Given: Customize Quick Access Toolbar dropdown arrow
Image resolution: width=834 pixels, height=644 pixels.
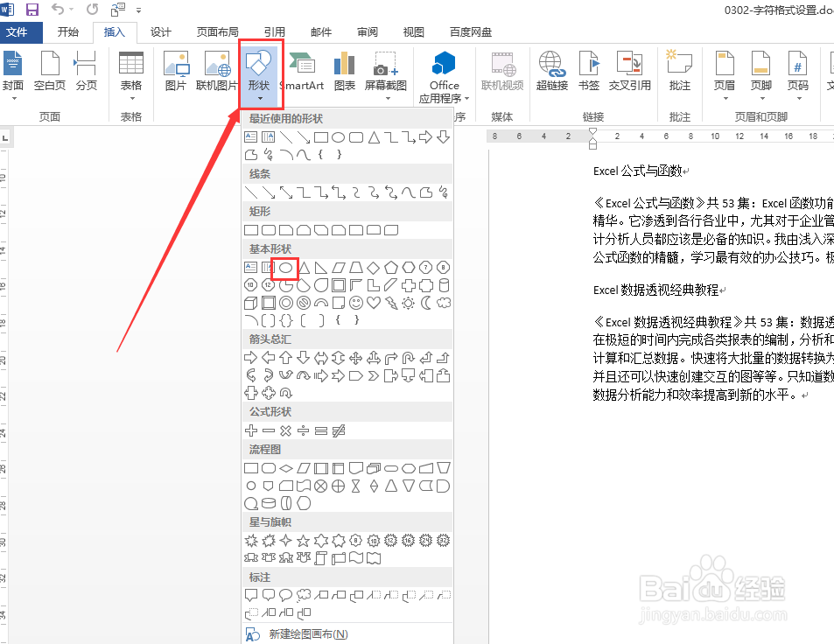Looking at the screenshot, I should click(138, 10).
